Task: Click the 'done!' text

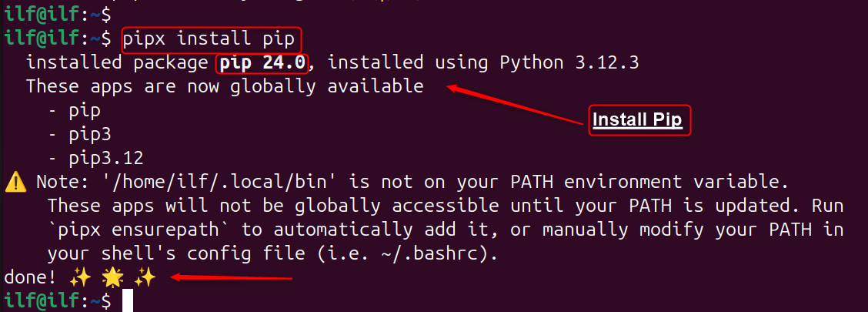Action: tap(31, 277)
